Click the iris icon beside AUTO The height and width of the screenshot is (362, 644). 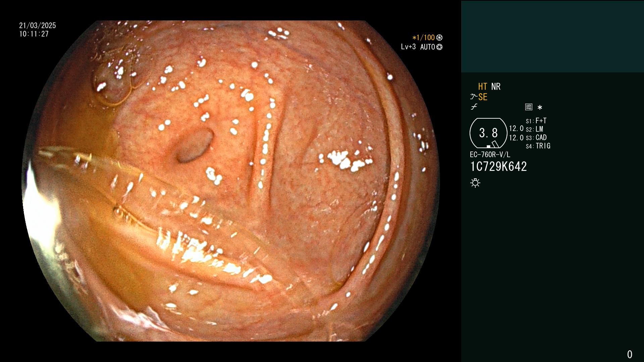(439, 47)
